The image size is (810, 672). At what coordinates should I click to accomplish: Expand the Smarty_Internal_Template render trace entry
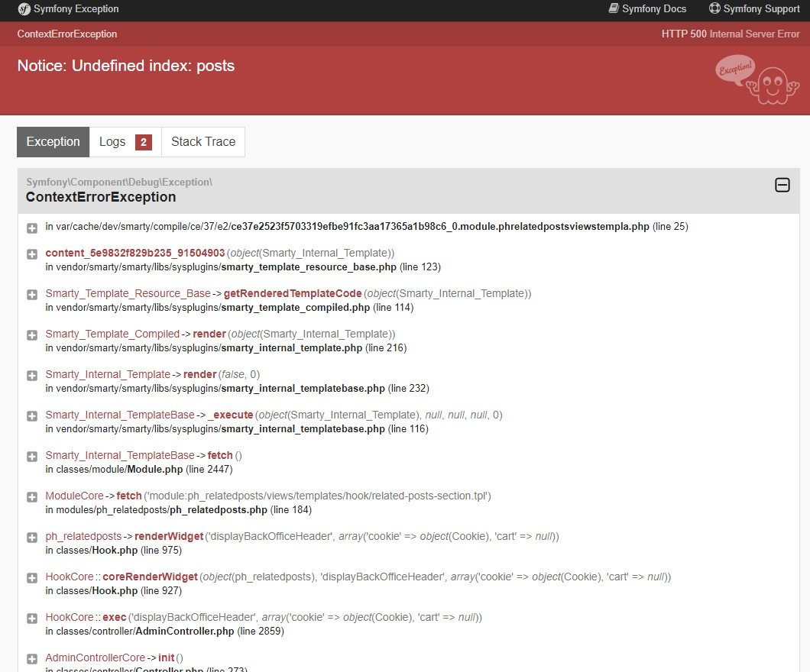click(32, 376)
